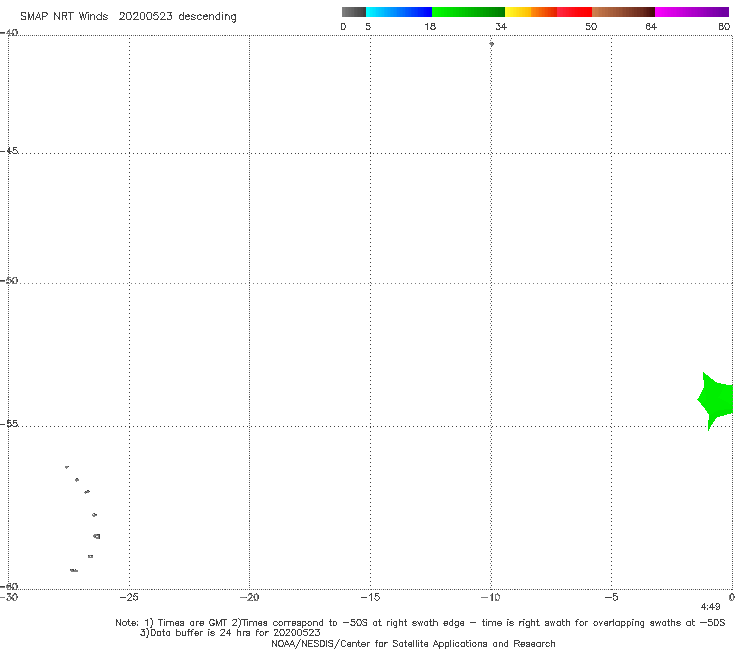Image resolution: width=740 pixels, height=650 pixels.
Task: Click the color bar label '34'
Action: pyautogui.click(x=501, y=26)
